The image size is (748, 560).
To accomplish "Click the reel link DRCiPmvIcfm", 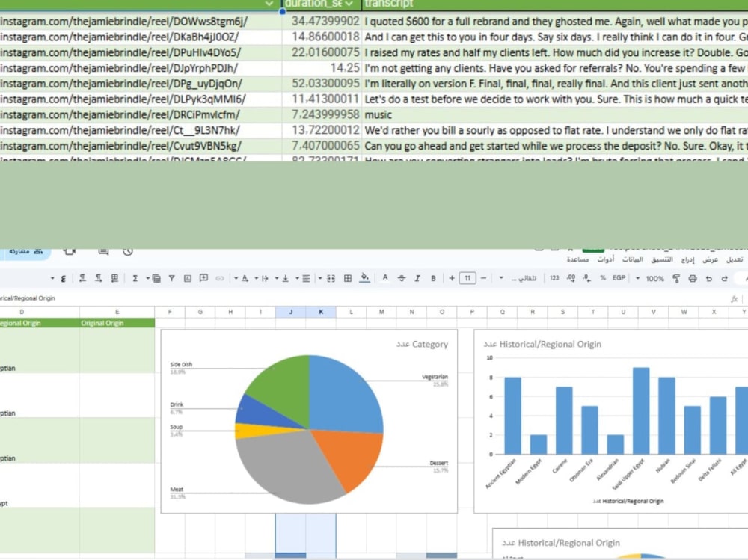I will (120, 115).
